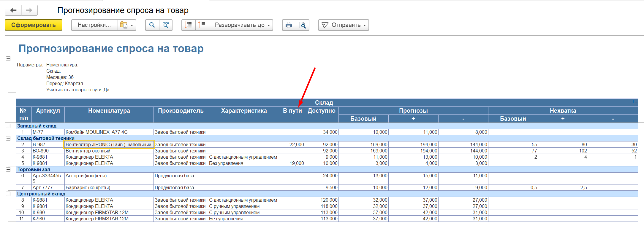Open print preview icon
The width and height of the screenshot is (644, 234).
point(303,25)
